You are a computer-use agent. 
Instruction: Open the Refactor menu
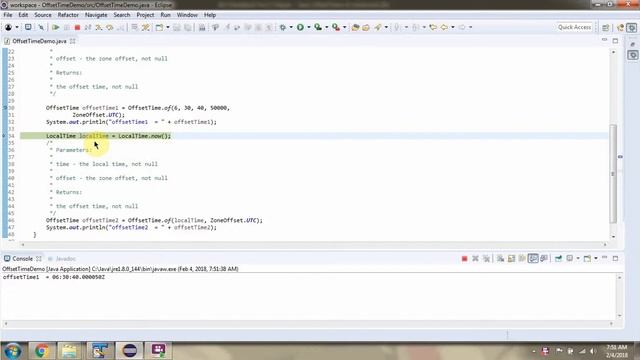pyautogui.click(x=68, y=15)
